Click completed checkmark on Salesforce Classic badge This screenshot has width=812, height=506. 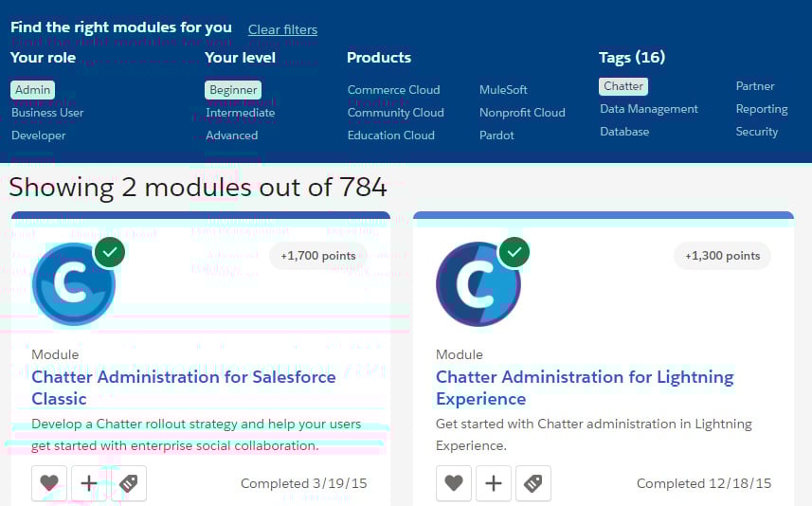tap(110, 252)
